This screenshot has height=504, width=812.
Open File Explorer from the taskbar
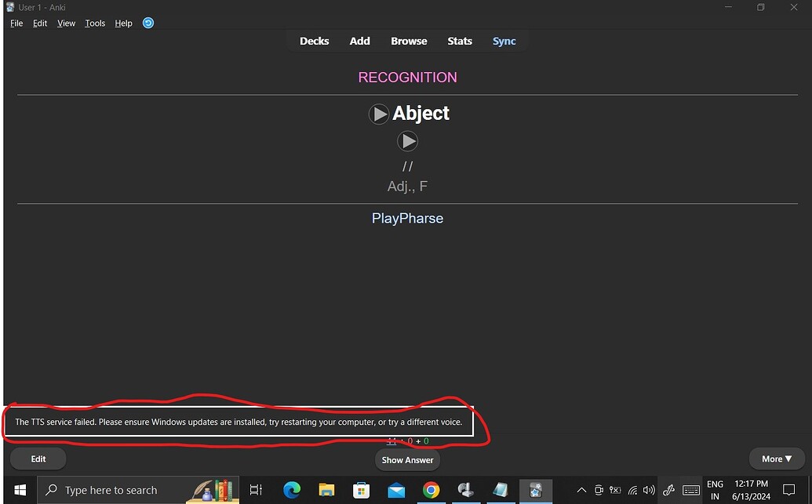326,490
